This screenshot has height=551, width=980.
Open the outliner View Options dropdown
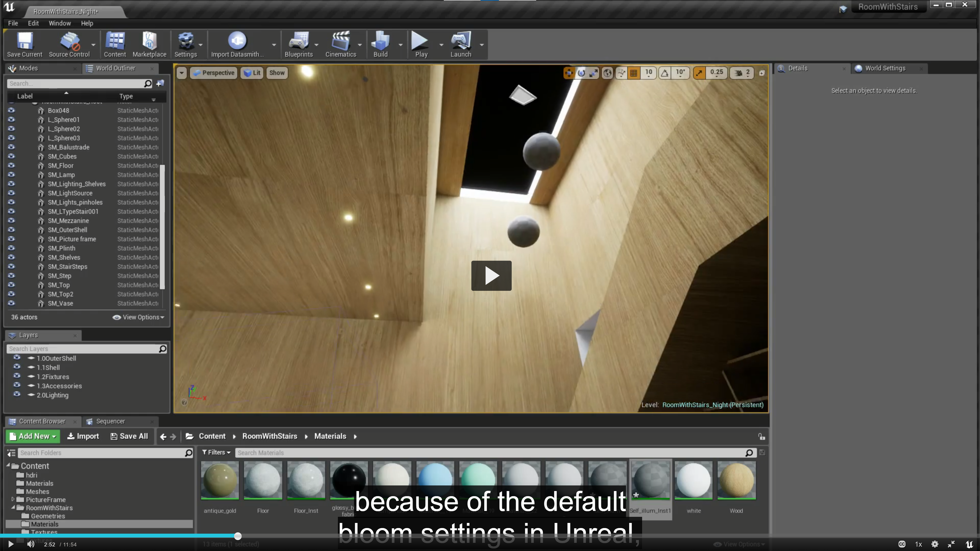tap(139, 317)
